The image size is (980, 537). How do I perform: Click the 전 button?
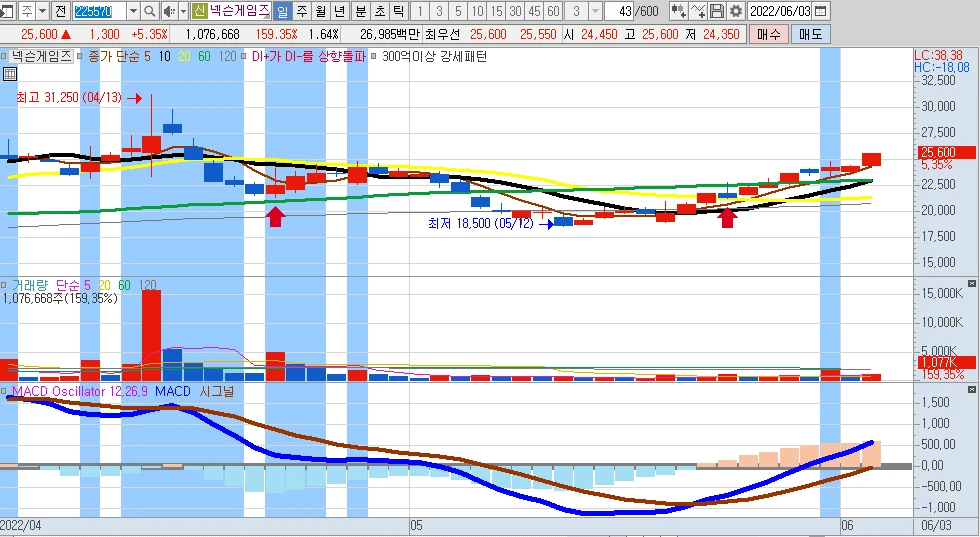60,11
